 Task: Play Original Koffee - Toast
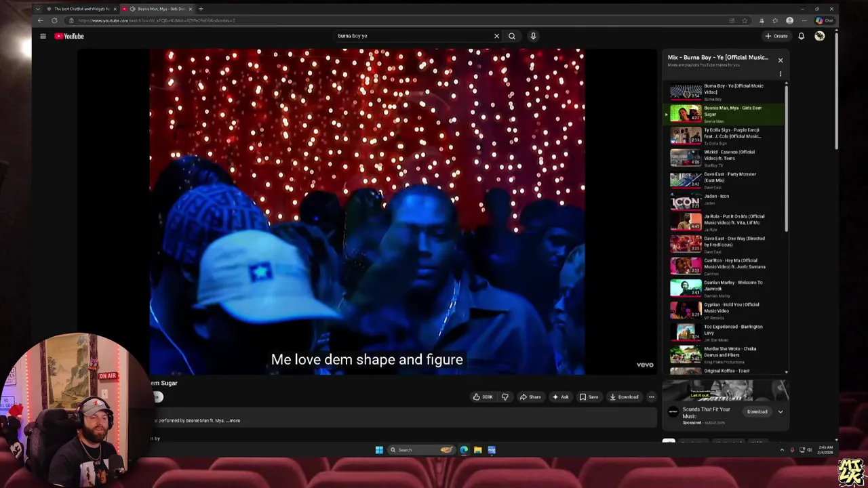[x=724, y=371]
